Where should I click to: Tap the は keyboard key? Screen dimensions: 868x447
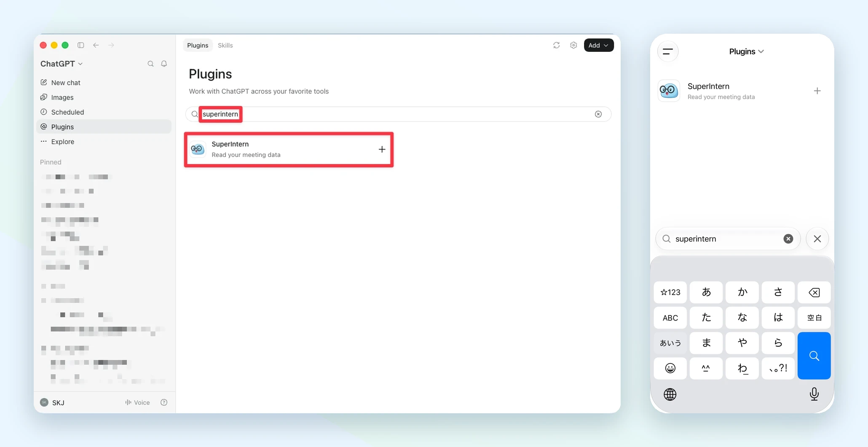pyautogui.click(x=778, y=318)
